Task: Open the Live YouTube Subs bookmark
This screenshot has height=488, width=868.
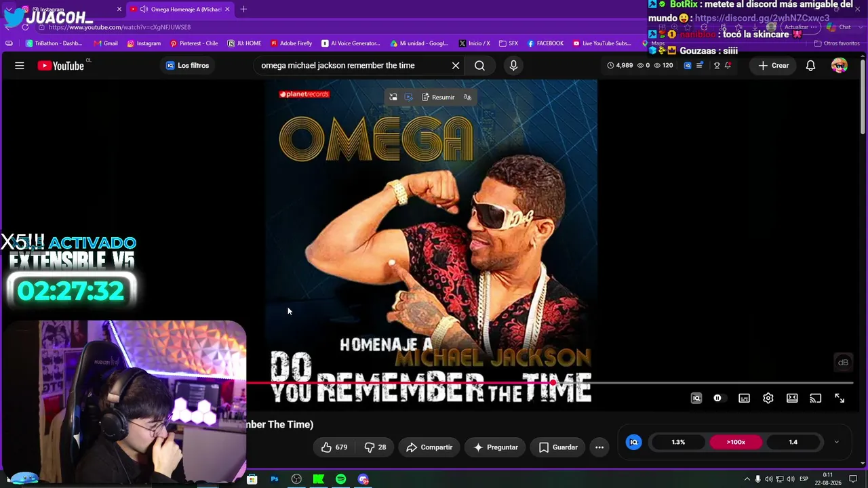Action: point(602,43)
